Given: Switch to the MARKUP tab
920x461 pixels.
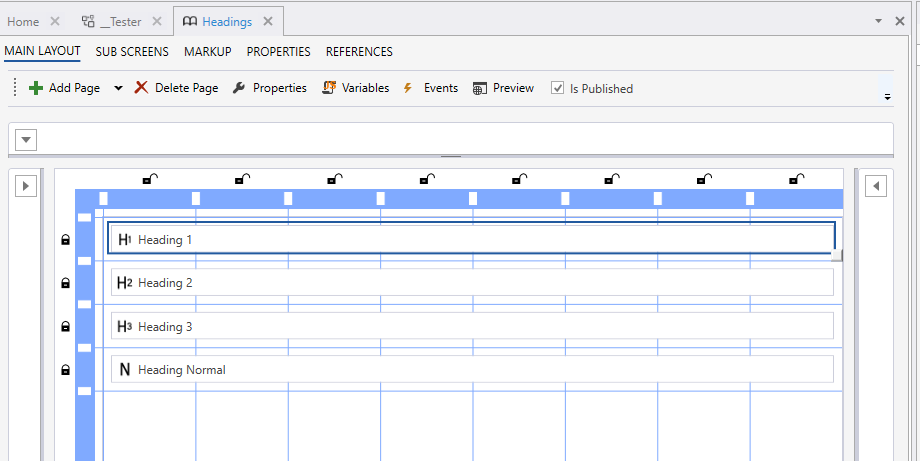Looking at the screenshot, I should 208,52.
